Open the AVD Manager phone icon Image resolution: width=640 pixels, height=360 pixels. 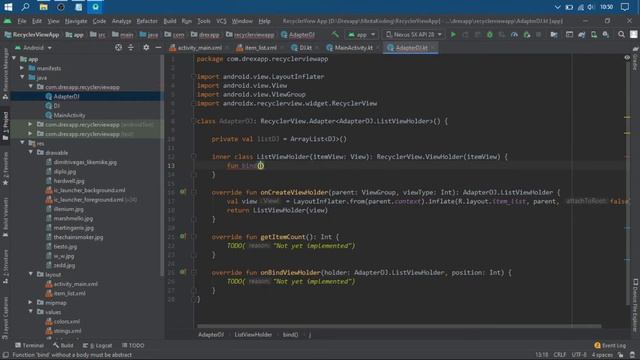coord(594,35)
